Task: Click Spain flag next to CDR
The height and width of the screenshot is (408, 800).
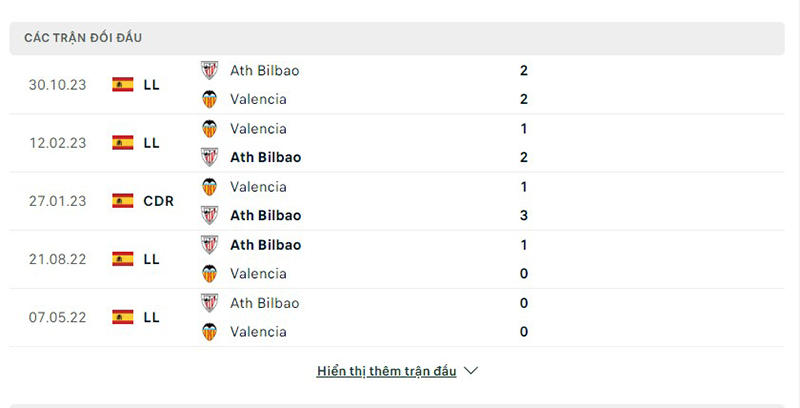Action: pos(123,201)
